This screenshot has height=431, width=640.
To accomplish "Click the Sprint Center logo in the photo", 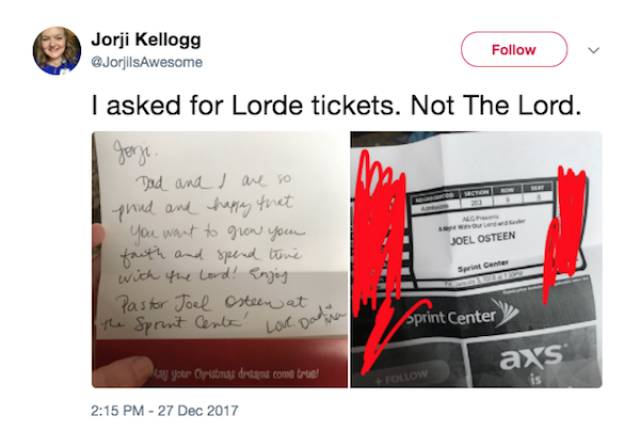I will (461, 315).
